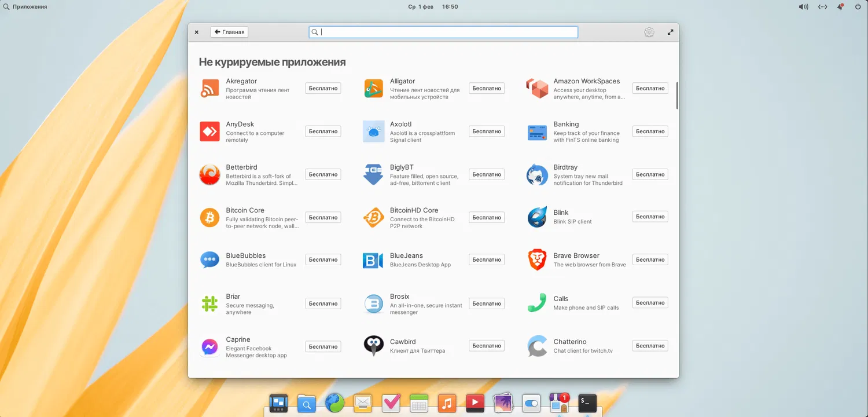Click Бесплатно next to BiglyBT
The image size is (868, 417).
487,174
